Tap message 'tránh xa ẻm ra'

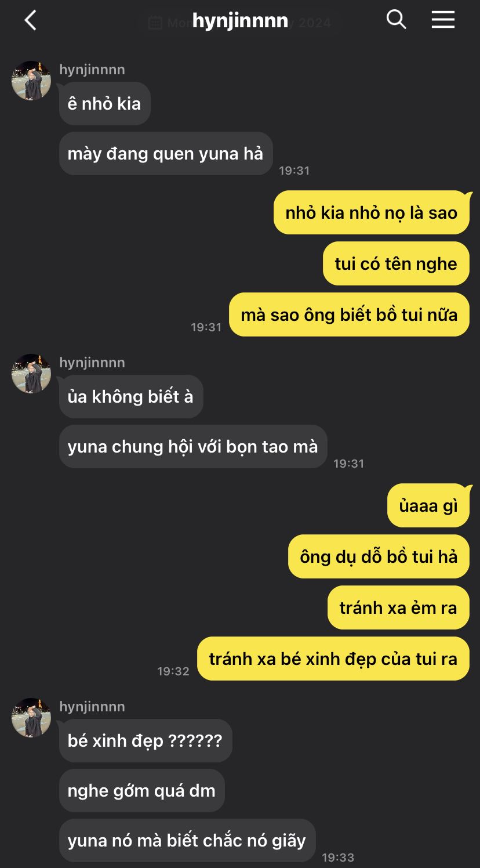pos(398,608)
